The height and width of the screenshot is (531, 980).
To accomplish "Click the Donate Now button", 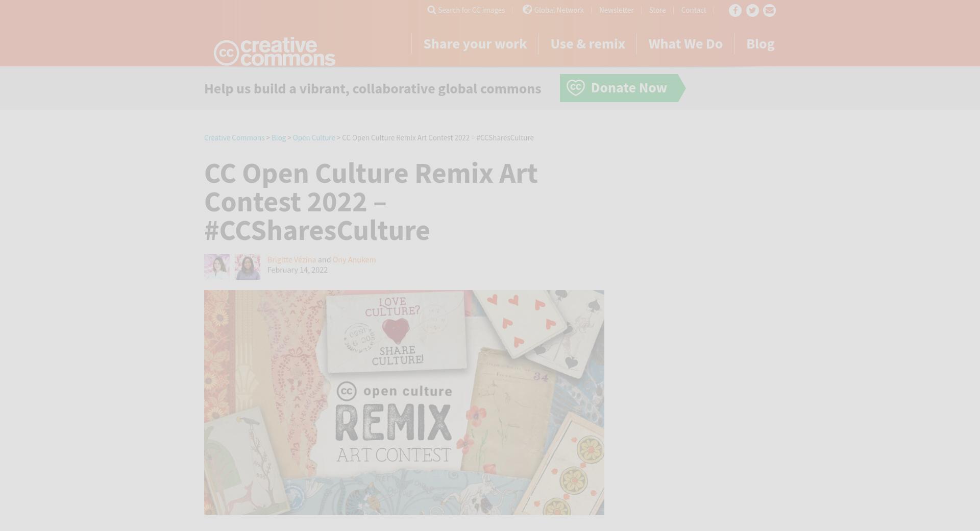I will click(622, 88).
